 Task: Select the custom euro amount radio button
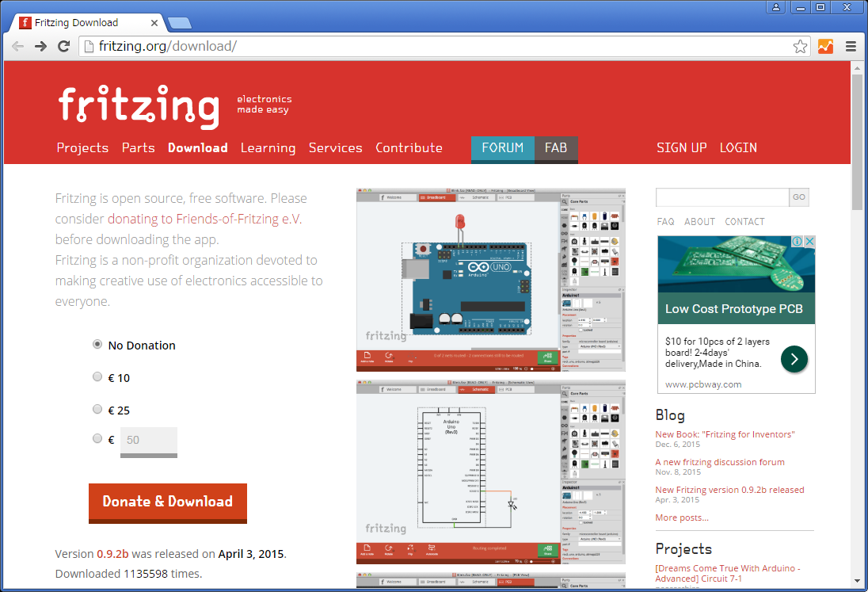(x=97, y=438)
